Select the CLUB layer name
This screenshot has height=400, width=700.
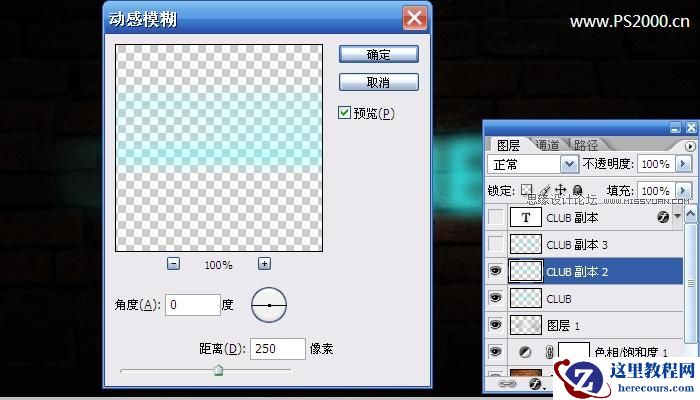(x=559, y=299)
